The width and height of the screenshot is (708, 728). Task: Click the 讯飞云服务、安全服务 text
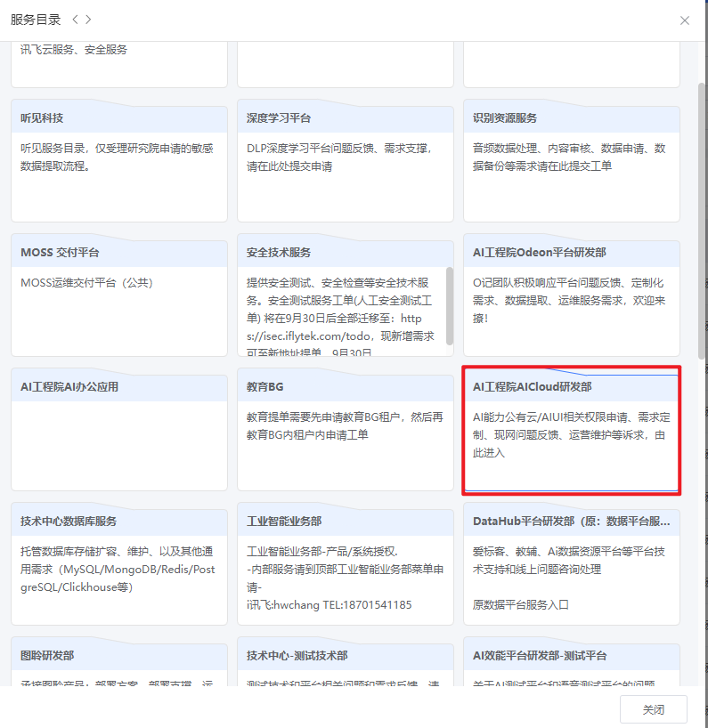[73, 50]
